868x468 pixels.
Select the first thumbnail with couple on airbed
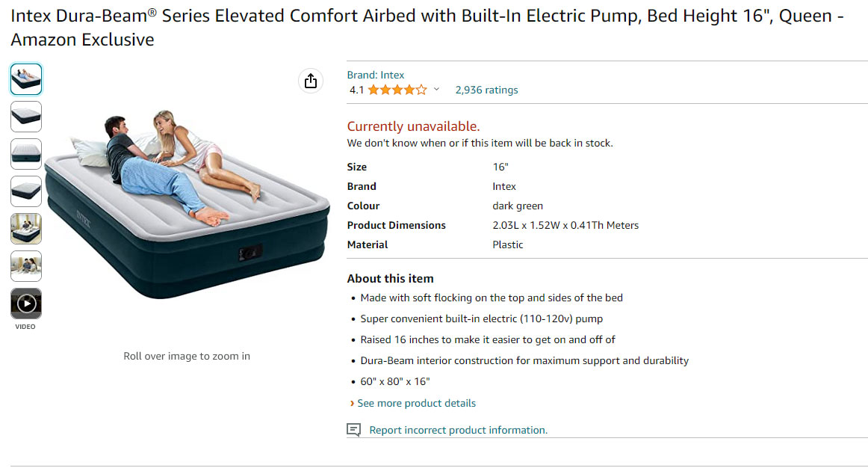coord(26,79)
